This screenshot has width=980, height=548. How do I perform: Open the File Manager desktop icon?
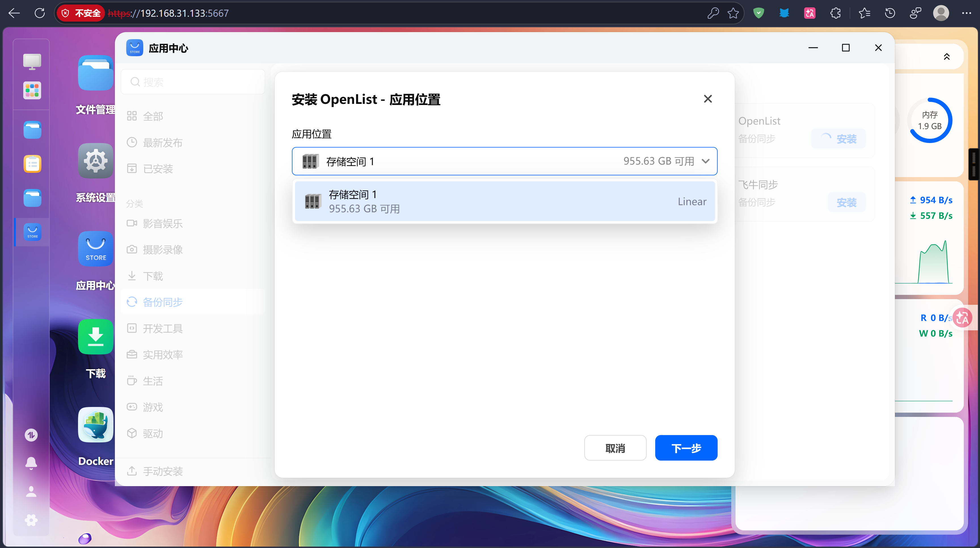(x=96, y=73)
